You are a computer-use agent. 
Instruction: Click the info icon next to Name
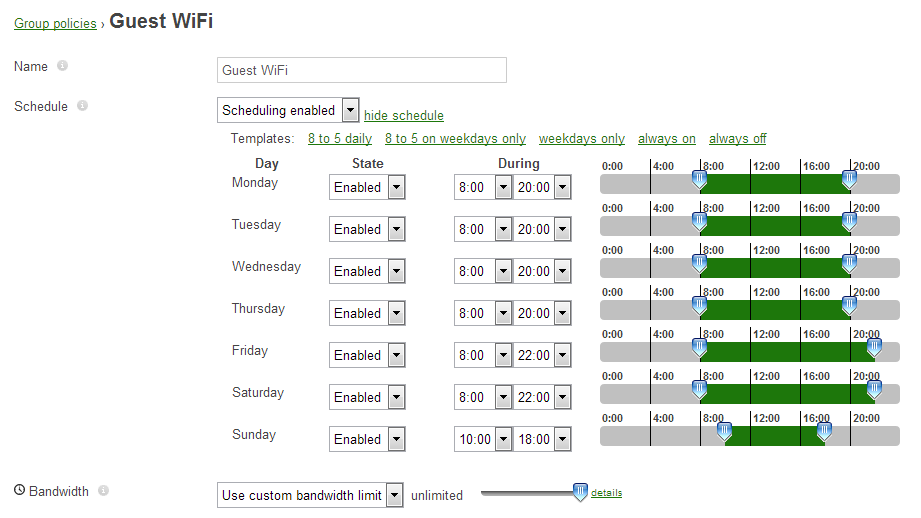click(x=62, y=66)
